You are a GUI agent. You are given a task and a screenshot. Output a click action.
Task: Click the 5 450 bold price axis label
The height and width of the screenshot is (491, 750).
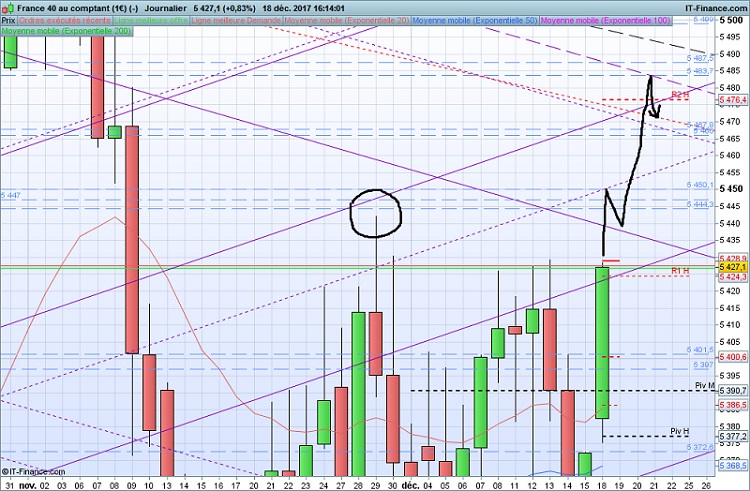[732, 189]
